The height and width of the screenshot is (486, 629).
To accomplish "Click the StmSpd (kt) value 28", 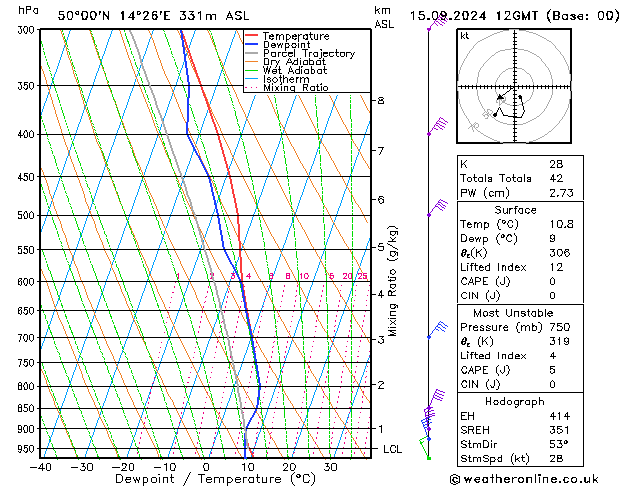I will pos(556,458).
